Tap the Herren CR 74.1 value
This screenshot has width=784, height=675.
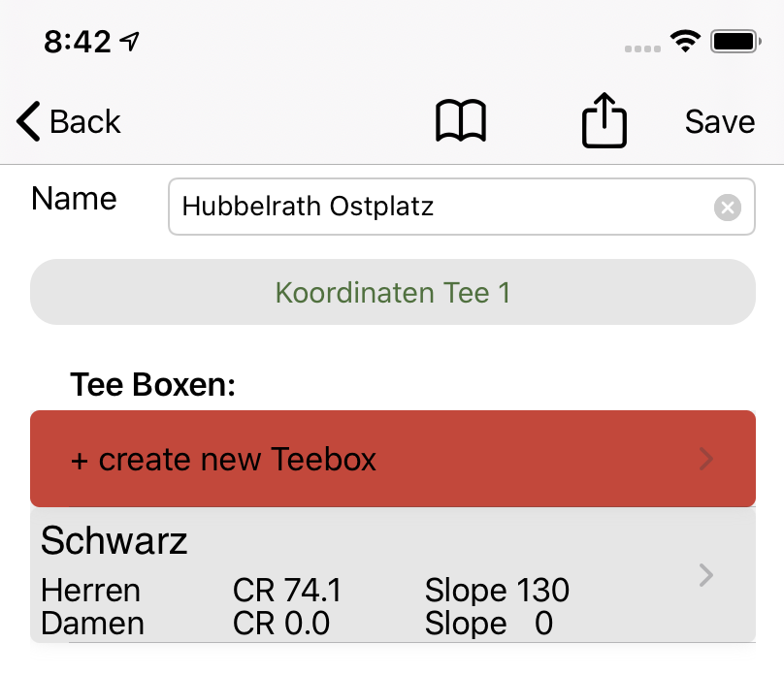(287, 591)
